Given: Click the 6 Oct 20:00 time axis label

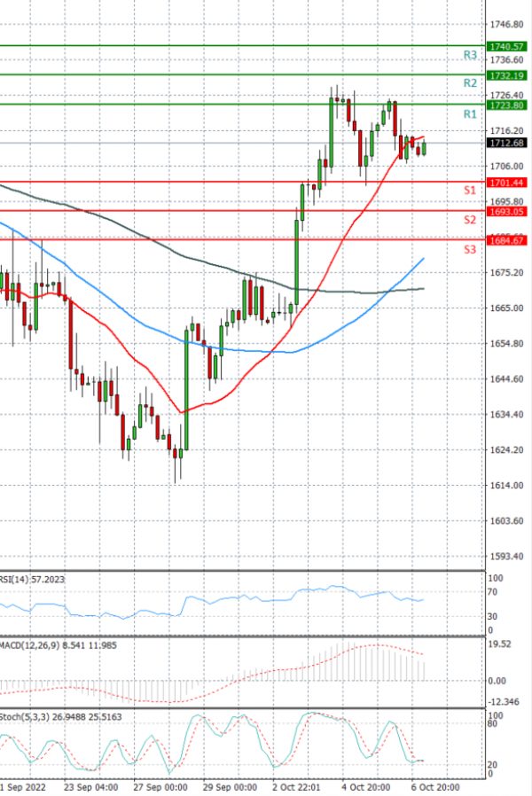Looking at the screenshot, I should pos(435,787).
